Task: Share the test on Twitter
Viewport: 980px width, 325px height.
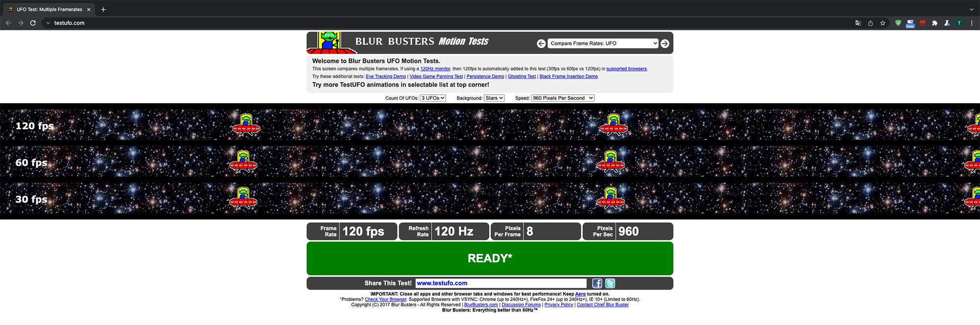Action: [x=610, y=283]
